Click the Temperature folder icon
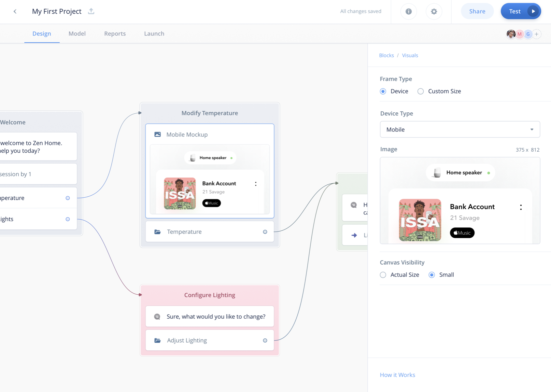Image resolution: width=551 pixels, height=392 pixels. (x=157, y=232)
